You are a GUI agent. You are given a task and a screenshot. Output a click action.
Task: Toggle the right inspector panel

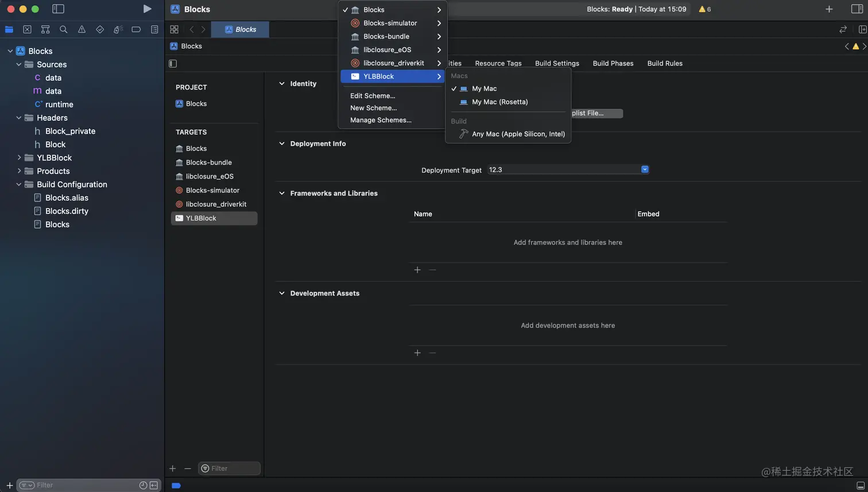[x=857, y=9]
